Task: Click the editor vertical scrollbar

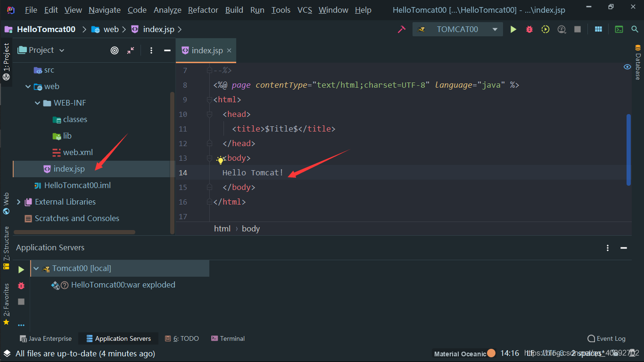Action: pos(628,149)
